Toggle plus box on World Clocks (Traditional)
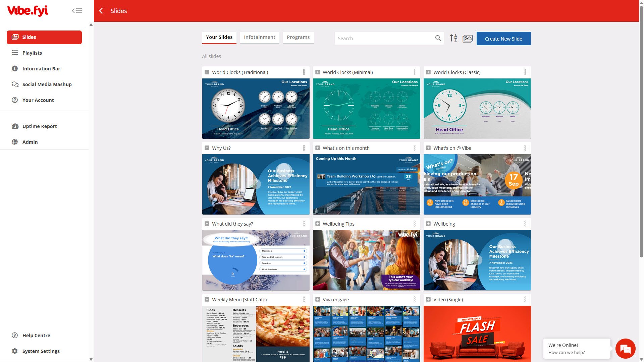 [x=207, y=72]
